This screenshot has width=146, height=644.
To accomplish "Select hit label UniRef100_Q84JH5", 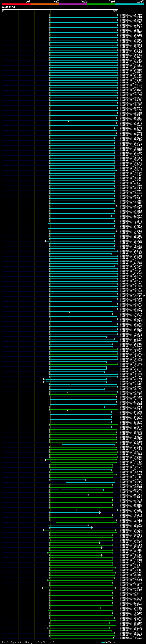I will [131, 63].
